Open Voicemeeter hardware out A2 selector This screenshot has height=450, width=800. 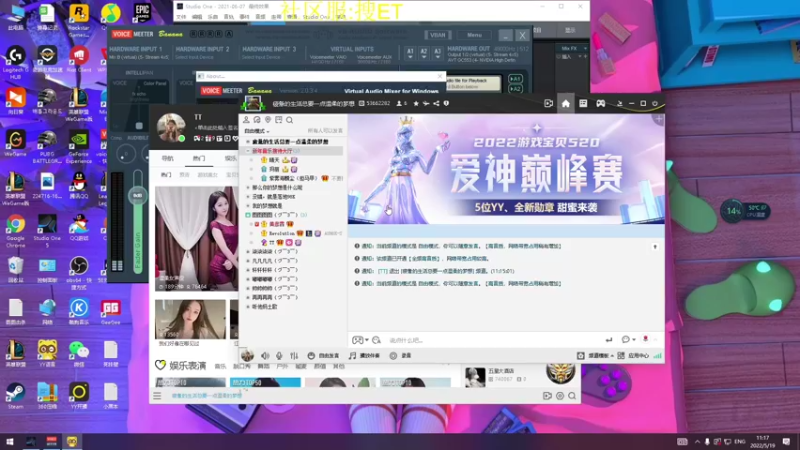[x=423, y=53]
